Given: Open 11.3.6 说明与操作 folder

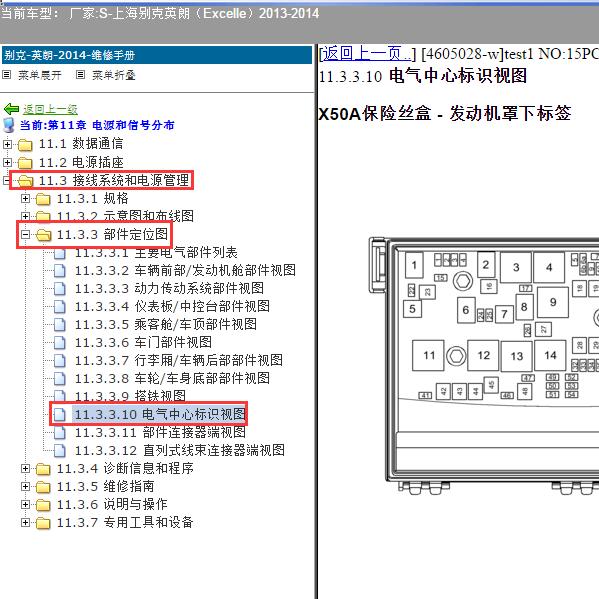Looking at the screenshot, I should (x=112, y=505).
